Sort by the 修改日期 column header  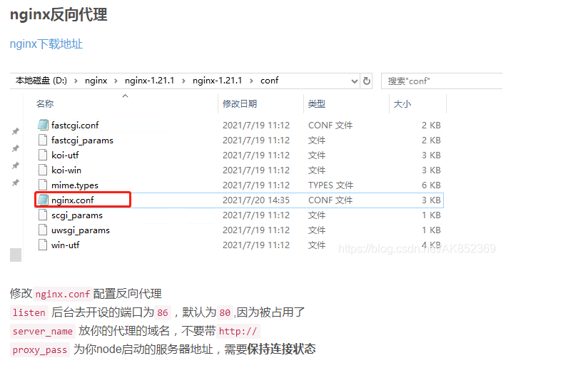pyautogui.click(x=240, y=104)
